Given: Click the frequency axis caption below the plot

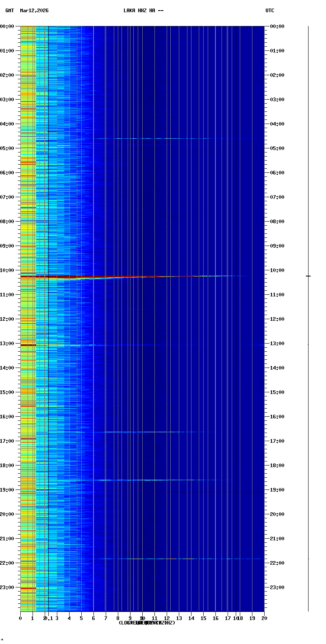Looking at the screenshot, I should pos(147,623).
